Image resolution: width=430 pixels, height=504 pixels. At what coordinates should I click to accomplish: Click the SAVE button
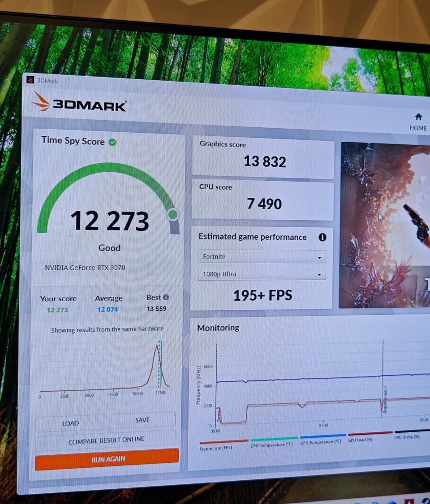[x=142, y=420]
